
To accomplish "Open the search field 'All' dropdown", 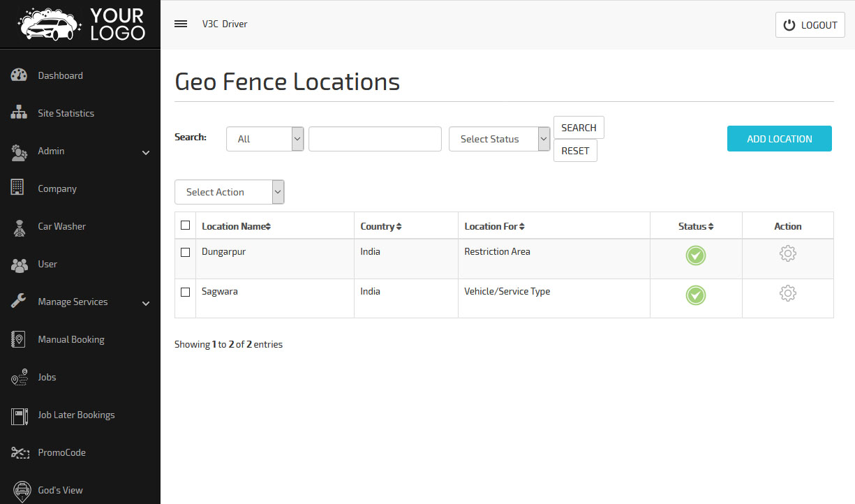I will [265, 139].
